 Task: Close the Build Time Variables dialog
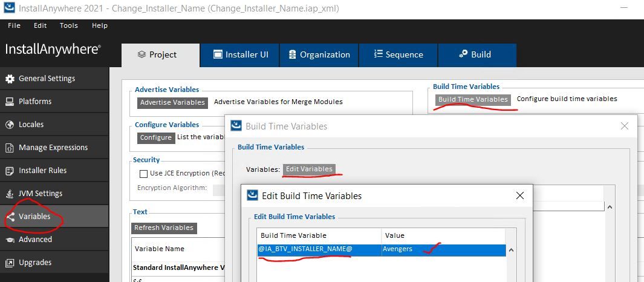pos(624,126)
